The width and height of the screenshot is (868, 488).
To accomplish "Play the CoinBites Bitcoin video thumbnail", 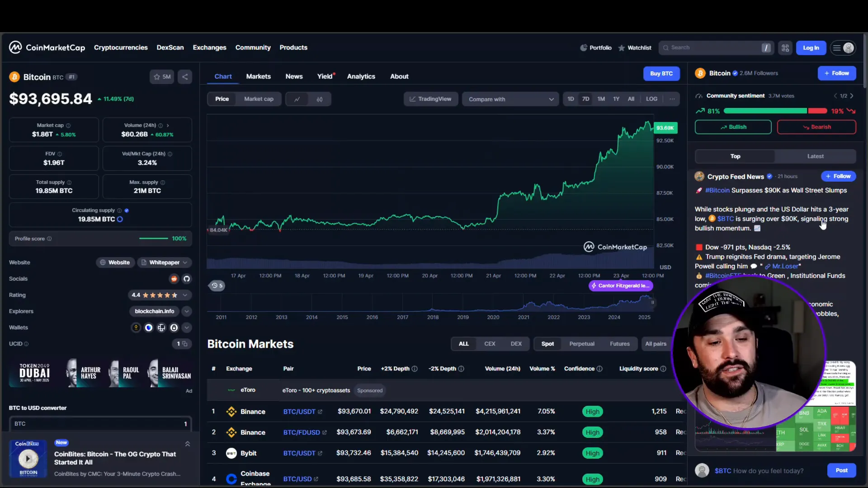I will (x=28, y=459).
